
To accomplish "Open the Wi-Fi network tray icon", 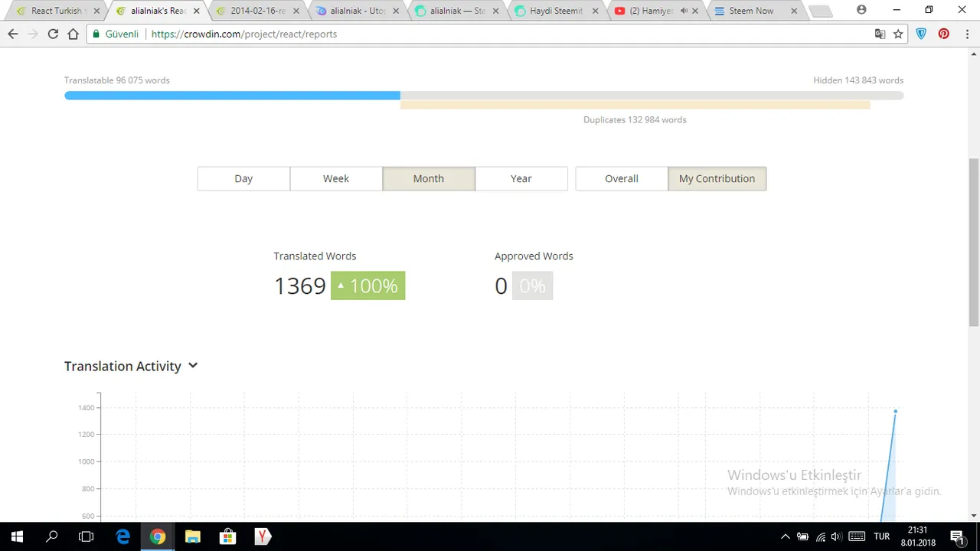I will point(820,536).
